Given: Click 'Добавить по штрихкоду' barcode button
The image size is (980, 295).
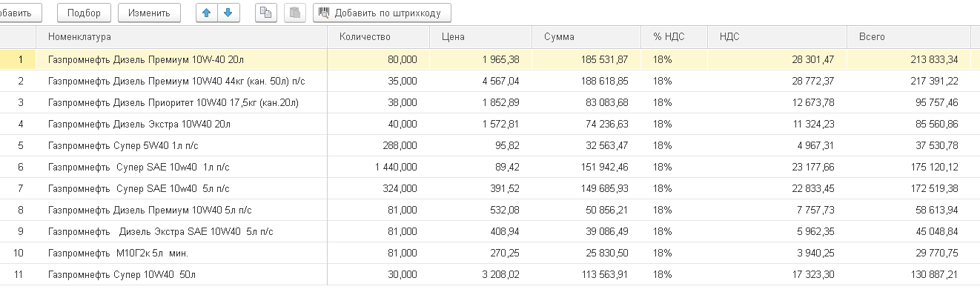Looking at the screenshot, I should pos(382,13).
